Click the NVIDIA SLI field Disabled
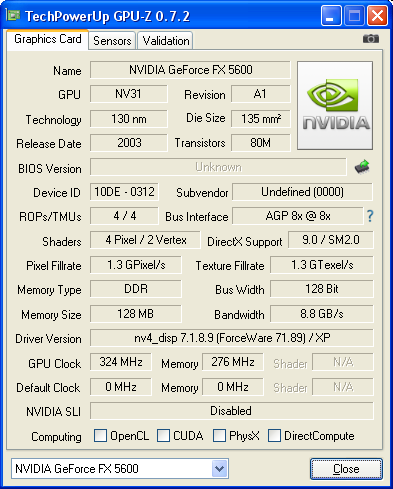This screenshot has height=489, width=393. coord(232,411)
